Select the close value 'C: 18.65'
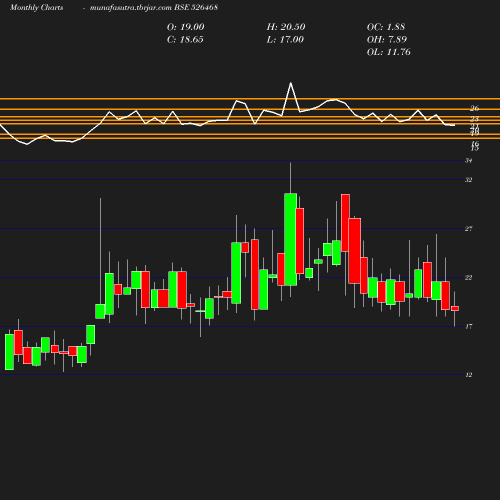The width and height of the screenshot is (500, 500). point(185,40)
